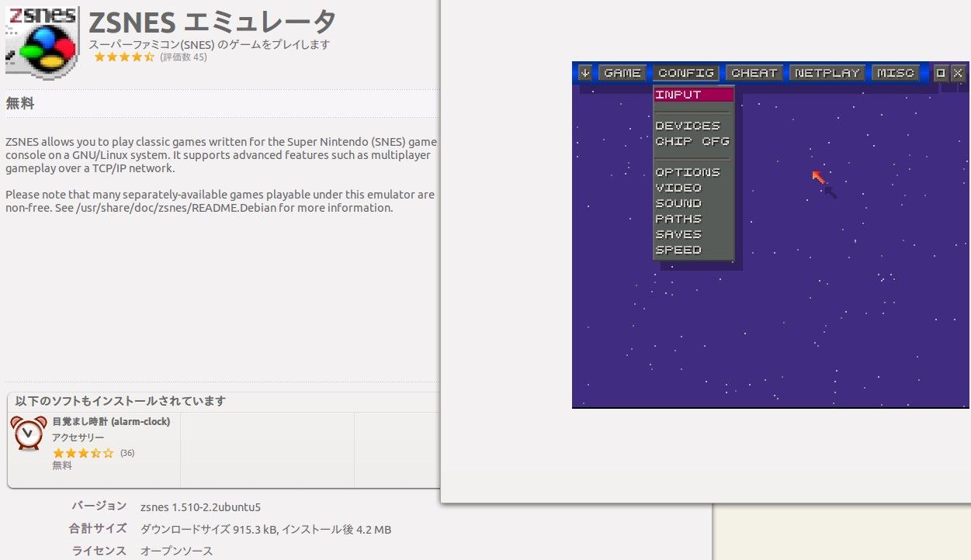Click the down-arrow button in the ZSNES menu bar
This screenshot has height=560, width=971.
[x=585, y=73]
